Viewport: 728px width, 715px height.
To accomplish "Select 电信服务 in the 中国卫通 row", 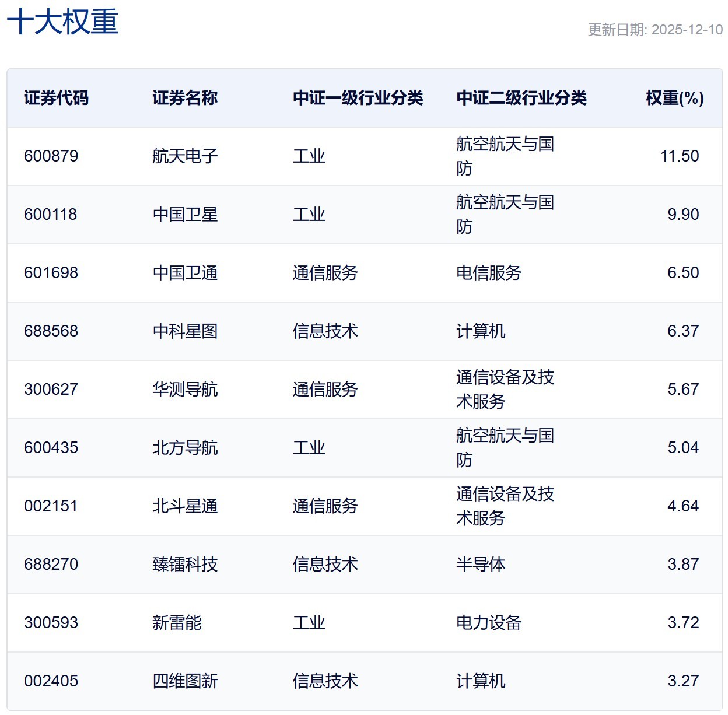I will (488, 273).
